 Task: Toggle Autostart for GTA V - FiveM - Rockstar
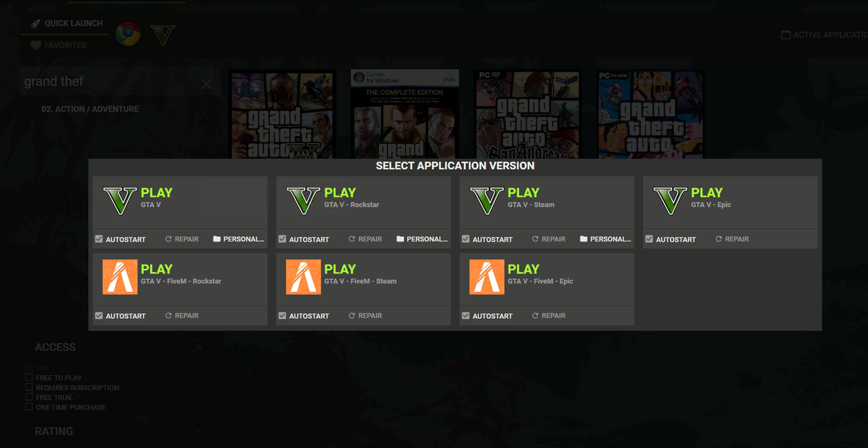pos(99,316)
